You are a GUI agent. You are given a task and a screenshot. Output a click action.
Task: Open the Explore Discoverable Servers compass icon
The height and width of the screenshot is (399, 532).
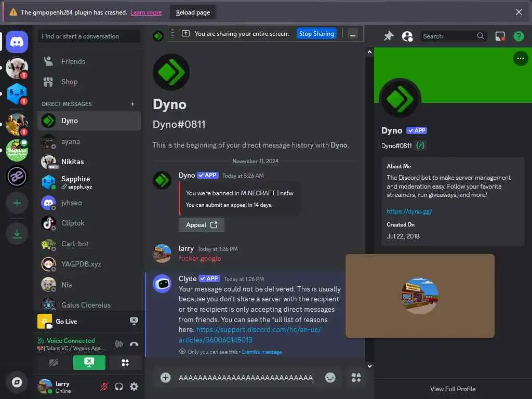point(17,382)
